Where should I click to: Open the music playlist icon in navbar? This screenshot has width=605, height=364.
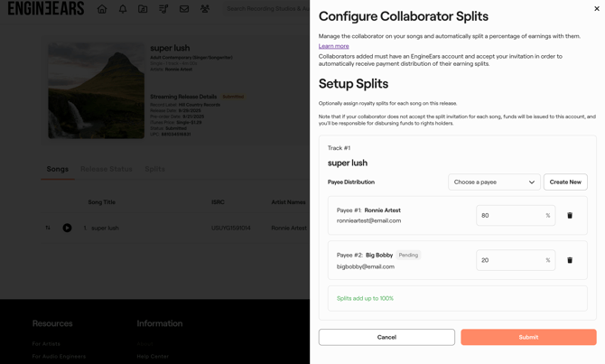[163, 9]
